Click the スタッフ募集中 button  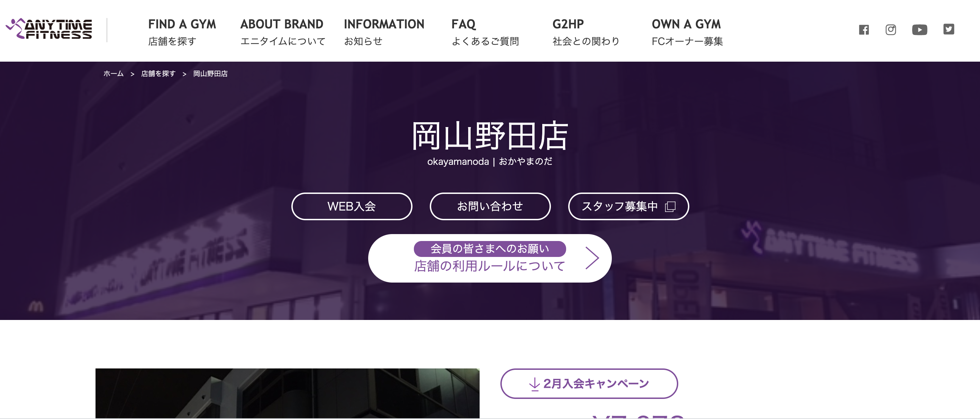628,206
